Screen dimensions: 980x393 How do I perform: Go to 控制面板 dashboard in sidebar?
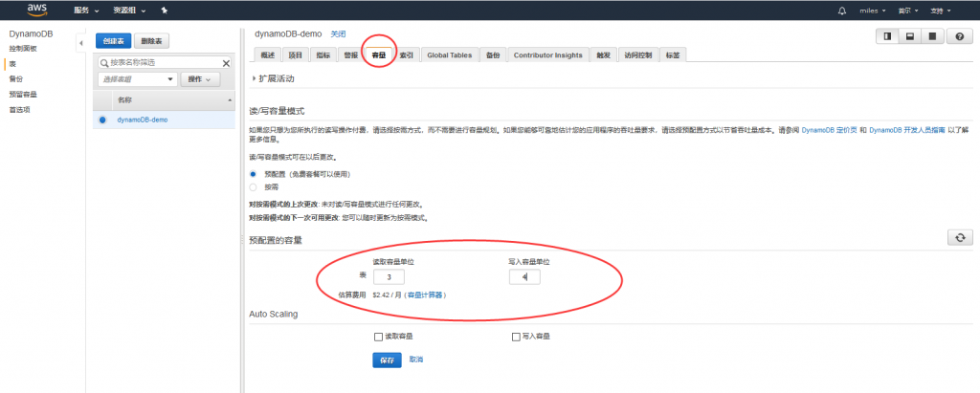(23, 48)
